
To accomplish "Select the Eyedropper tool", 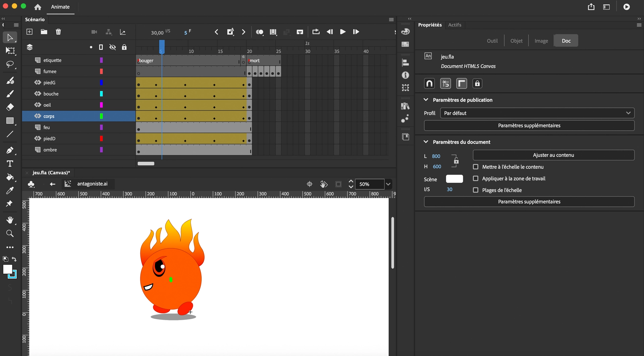I will coord(10,190).
